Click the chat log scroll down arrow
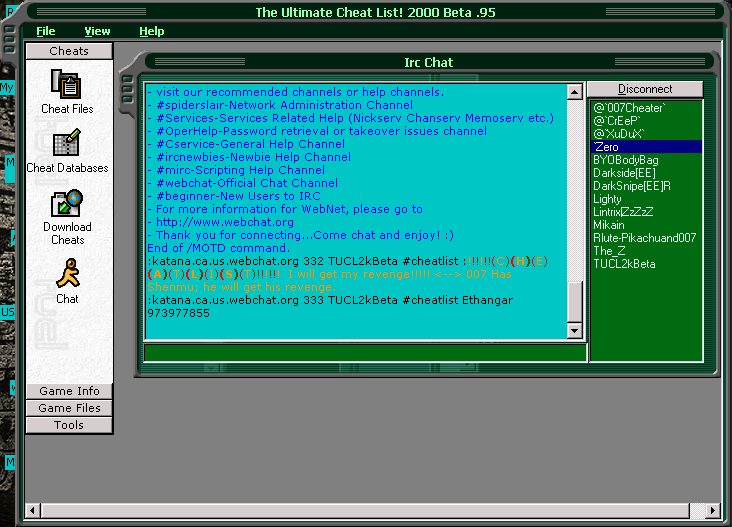This screenshot has width=732, height=527. click(575, 331)
